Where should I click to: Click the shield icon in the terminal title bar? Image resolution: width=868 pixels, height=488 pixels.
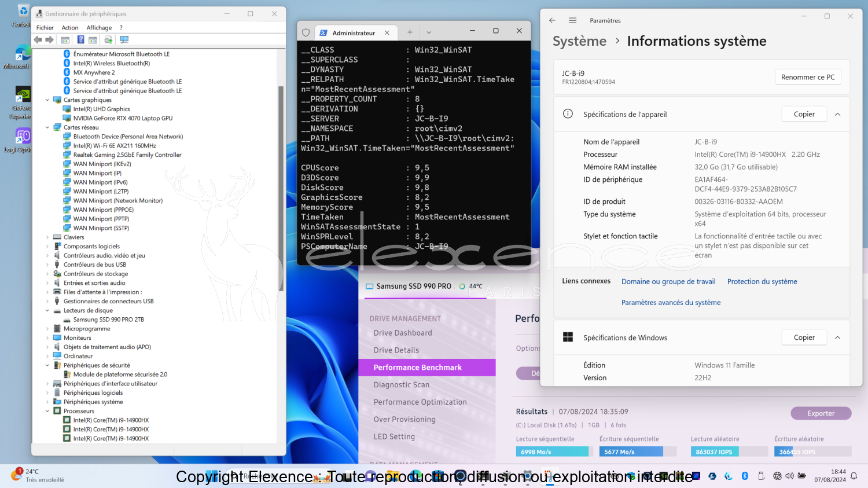coord(306,33)
